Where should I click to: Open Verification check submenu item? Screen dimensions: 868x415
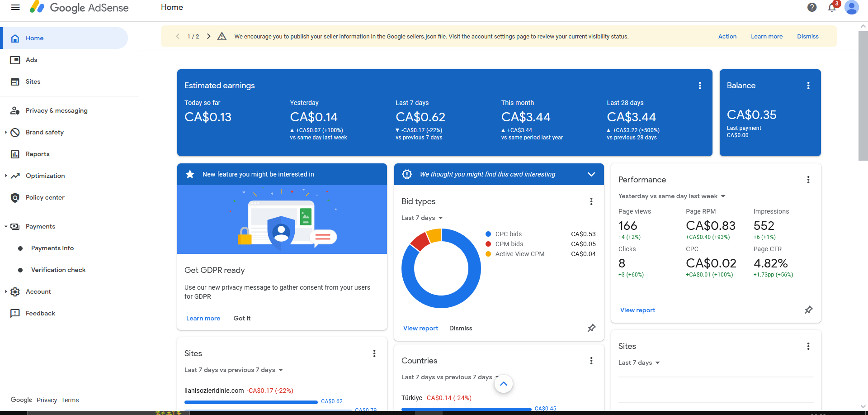(x=58, y=270)
